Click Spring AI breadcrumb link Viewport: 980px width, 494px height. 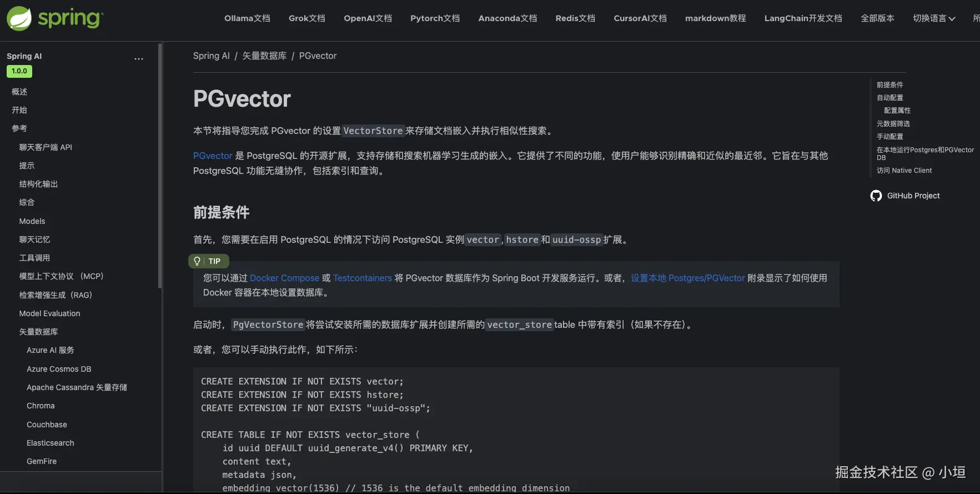click(211, 56)
